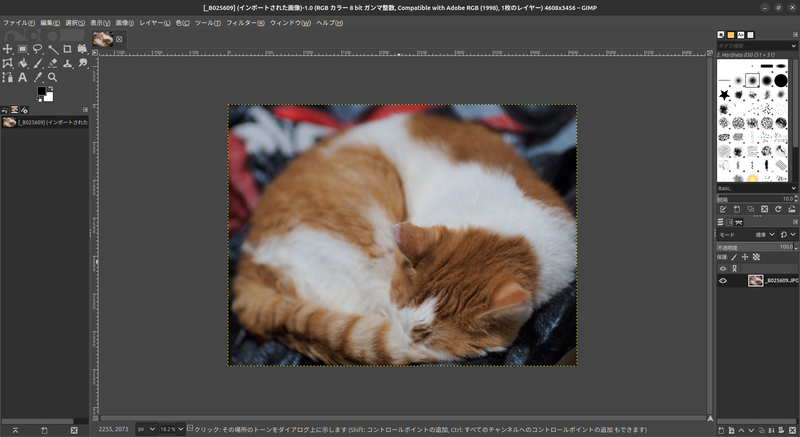
Task: Switch to the Channels tab
Action: [730, 222]
